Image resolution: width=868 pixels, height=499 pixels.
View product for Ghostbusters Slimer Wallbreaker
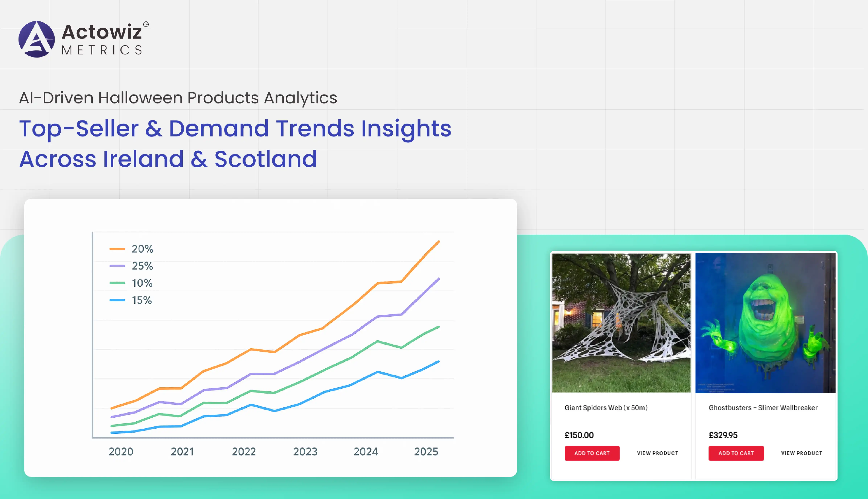pos(801,453)
